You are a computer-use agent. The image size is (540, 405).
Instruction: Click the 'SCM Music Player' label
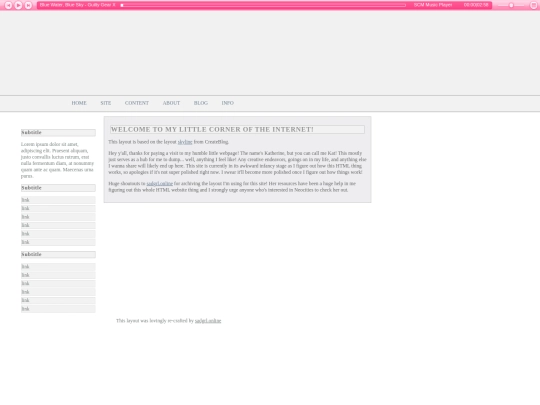[x=433, y=5]
